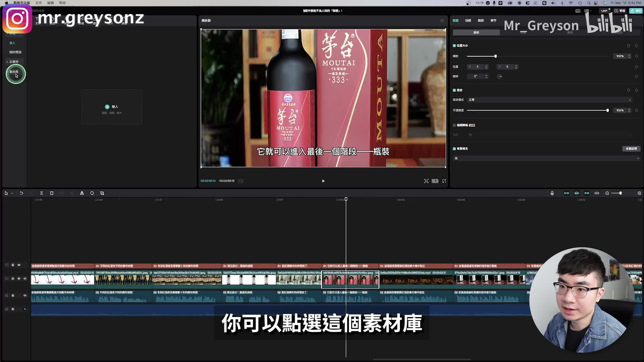The height and width of the screenshot is (362, 644).
Task: Click the 不透明度 opacity slider handle
Action: click(x=607, y=110)
